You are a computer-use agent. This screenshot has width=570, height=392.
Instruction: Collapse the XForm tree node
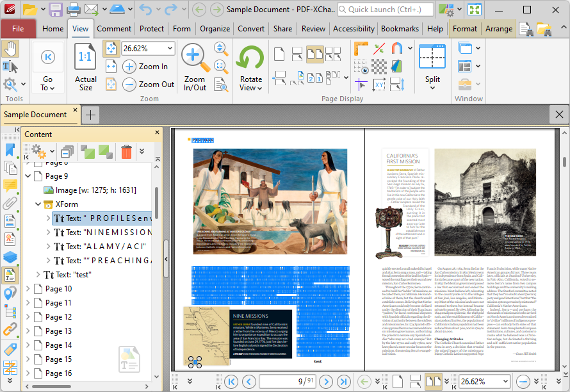click(38, 204)
